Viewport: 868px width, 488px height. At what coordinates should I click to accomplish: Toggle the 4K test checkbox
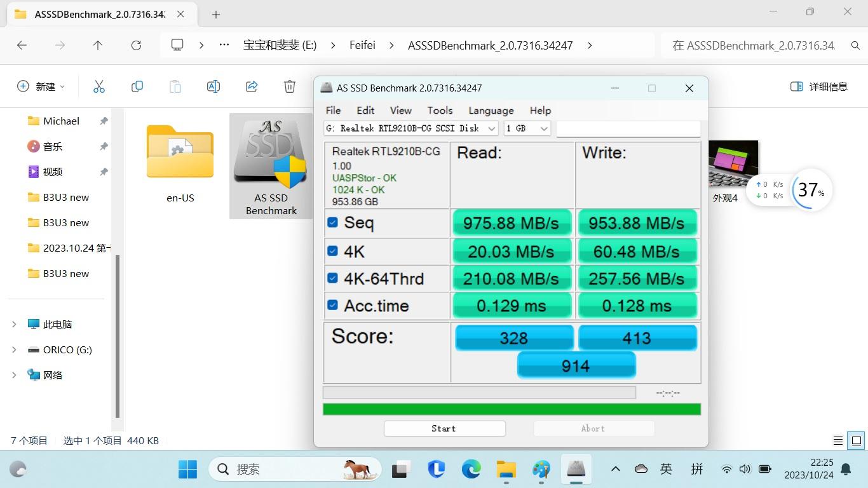332,250
